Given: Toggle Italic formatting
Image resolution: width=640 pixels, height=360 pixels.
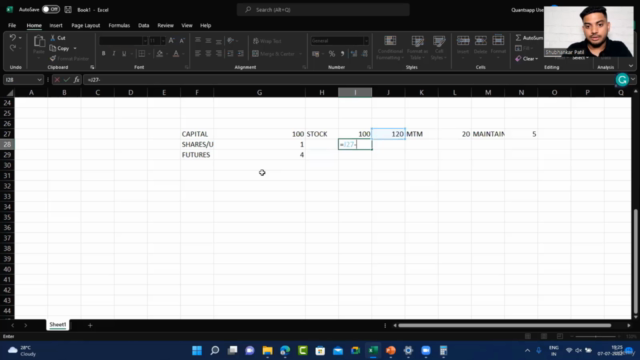Looking at the screenshot, I should click(x=114, y=53).
